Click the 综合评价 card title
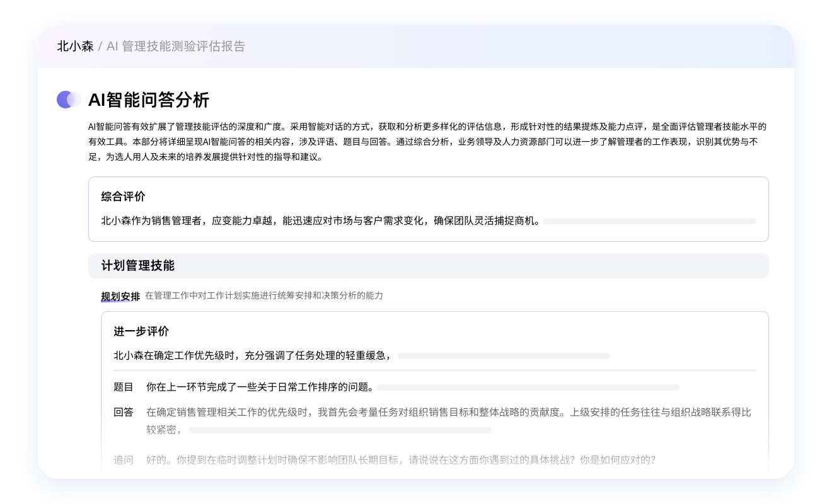Viewport: 832px width, 504px height. click(123, 197)
